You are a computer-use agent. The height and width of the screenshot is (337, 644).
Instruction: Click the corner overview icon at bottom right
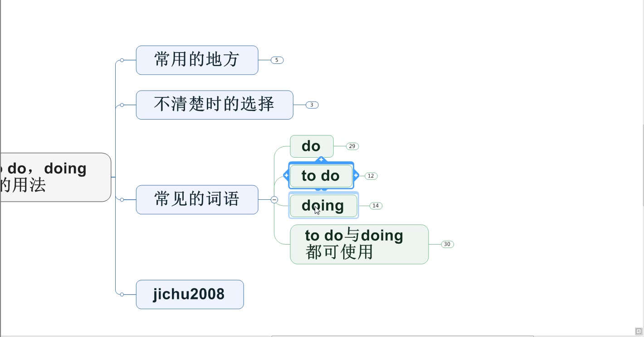(639, 331)
